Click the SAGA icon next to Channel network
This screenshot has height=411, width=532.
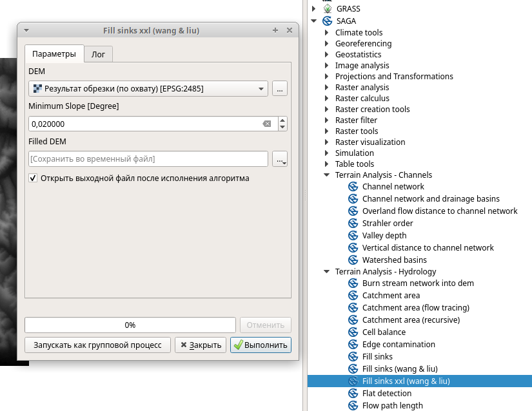click(353, 187)
